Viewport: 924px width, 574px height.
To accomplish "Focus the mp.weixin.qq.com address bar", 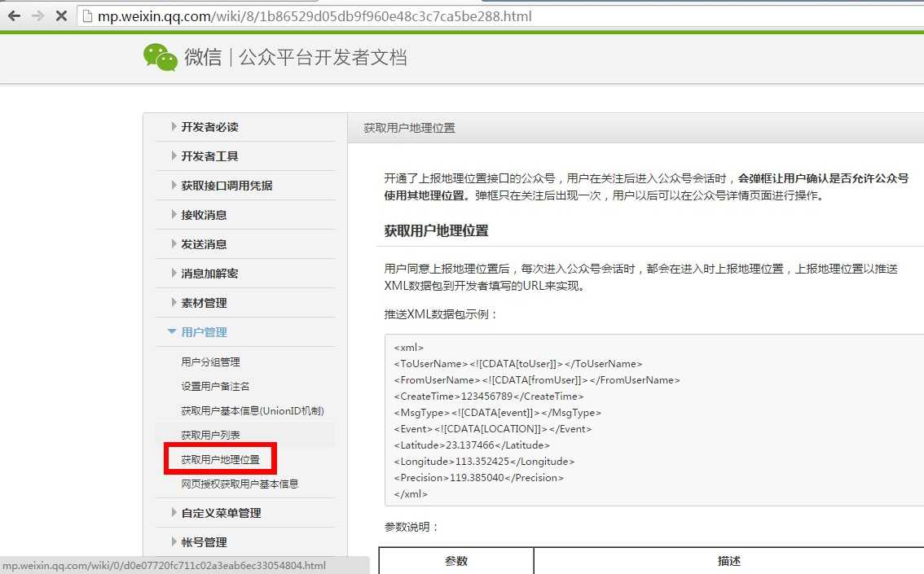I will pos(501,16).
